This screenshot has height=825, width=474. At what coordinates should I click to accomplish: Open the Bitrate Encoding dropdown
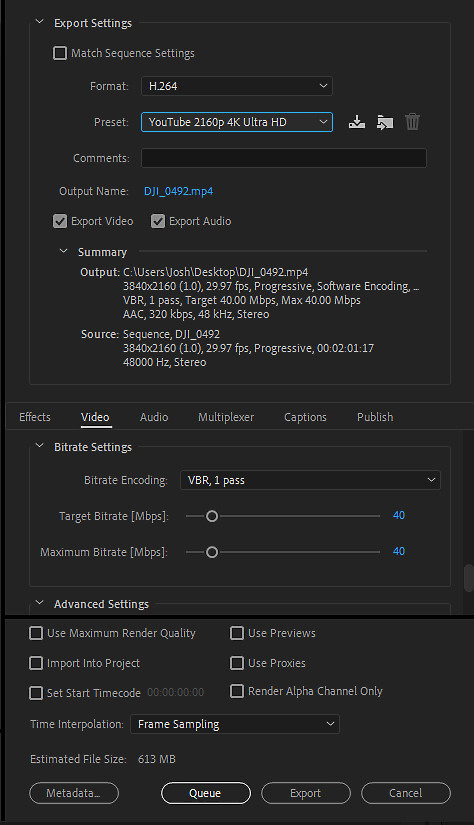pos(310,480)
